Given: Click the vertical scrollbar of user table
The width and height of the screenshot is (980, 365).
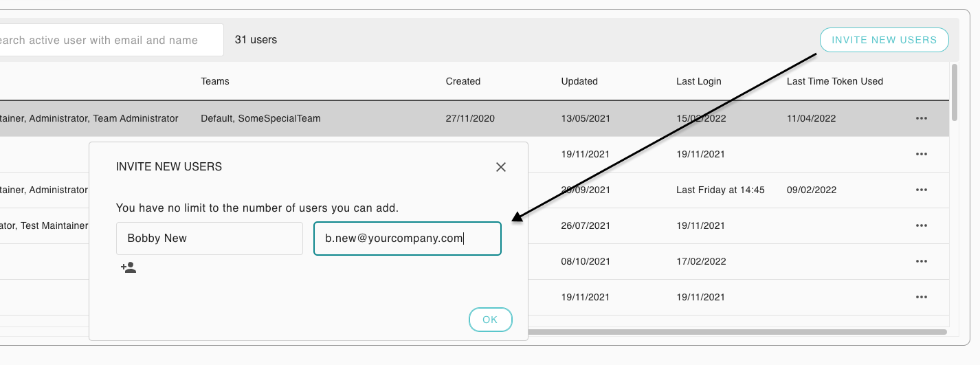Looking at the screenshot, I should coord(954,93).
